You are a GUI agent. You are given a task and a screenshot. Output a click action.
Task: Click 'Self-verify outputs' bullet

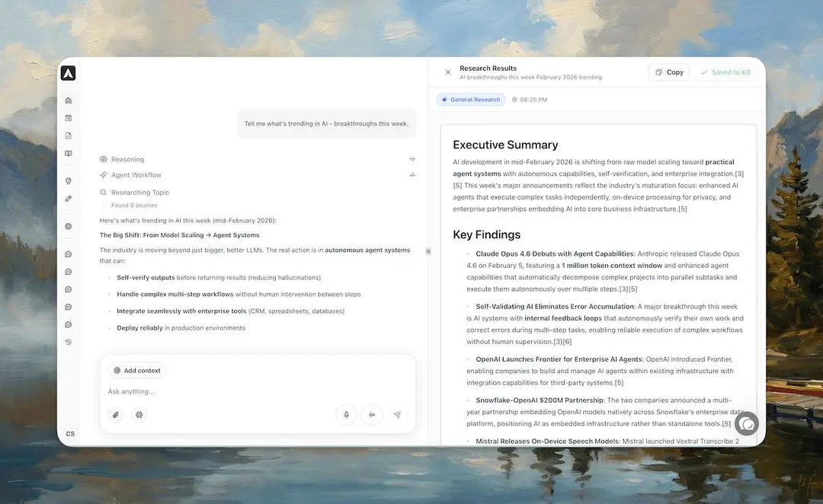219,277
